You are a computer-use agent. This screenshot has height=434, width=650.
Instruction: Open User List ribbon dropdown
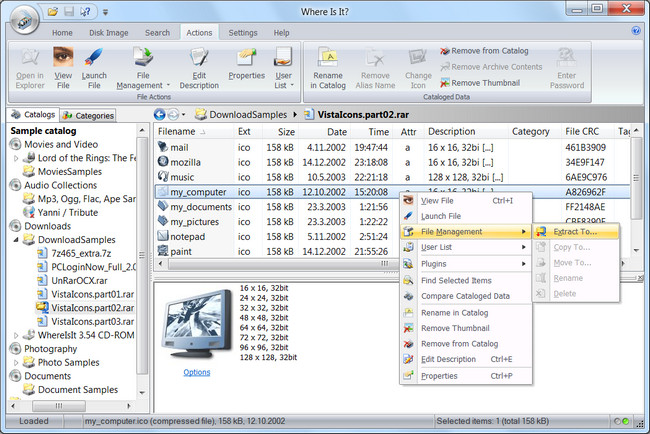284,68
